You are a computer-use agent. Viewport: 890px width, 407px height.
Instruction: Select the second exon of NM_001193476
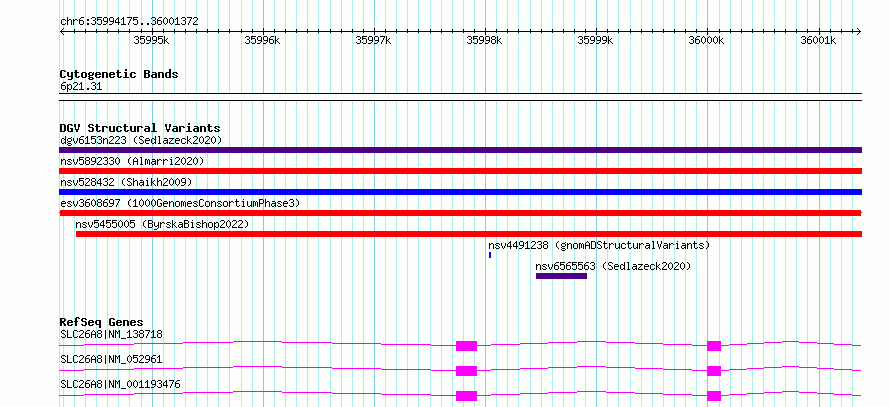click(x=714, y=396)
